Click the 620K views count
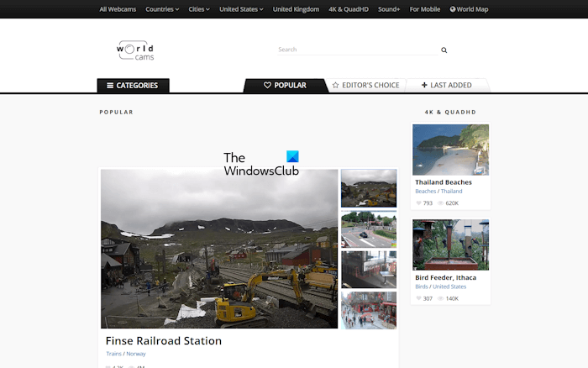Screen dimensions: 588x368 click(x=452, y=203)
